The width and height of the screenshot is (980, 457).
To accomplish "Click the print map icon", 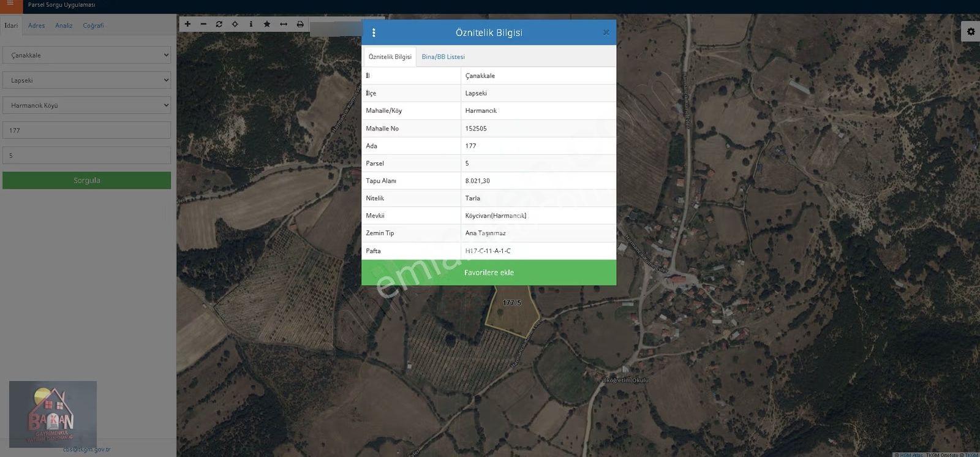I will pyautogui.click(x=300, y=24).
